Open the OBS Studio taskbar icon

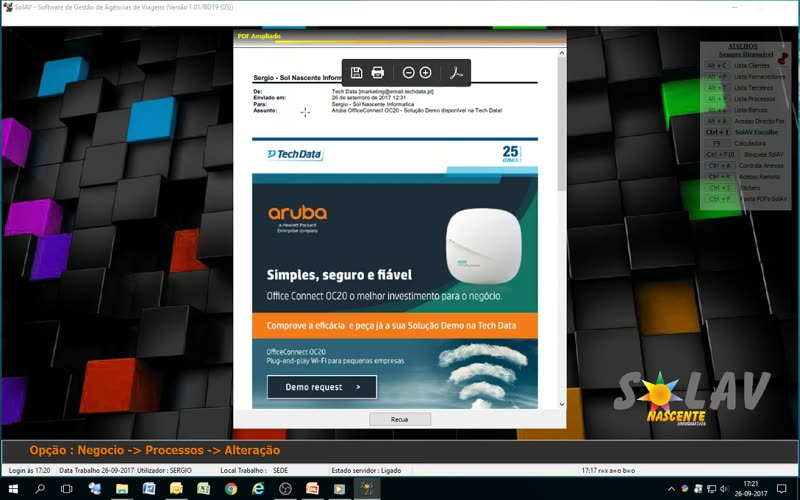point(285,489)
